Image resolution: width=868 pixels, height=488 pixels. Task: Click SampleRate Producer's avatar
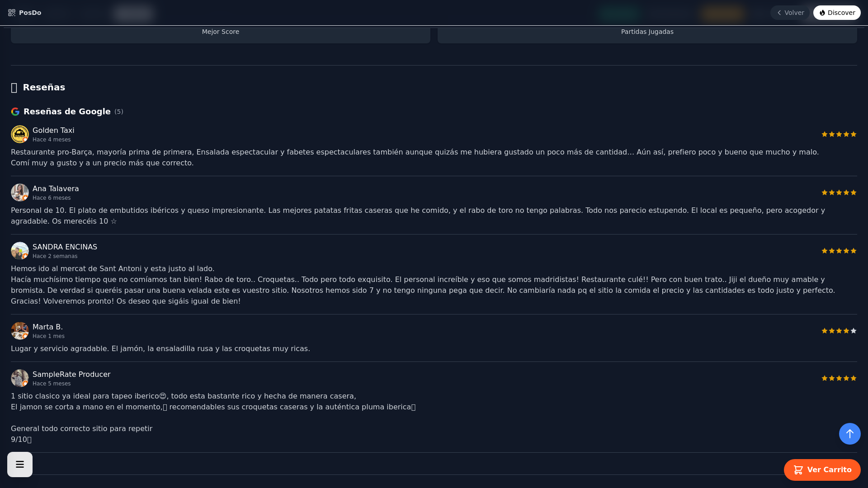pos(20,378)
